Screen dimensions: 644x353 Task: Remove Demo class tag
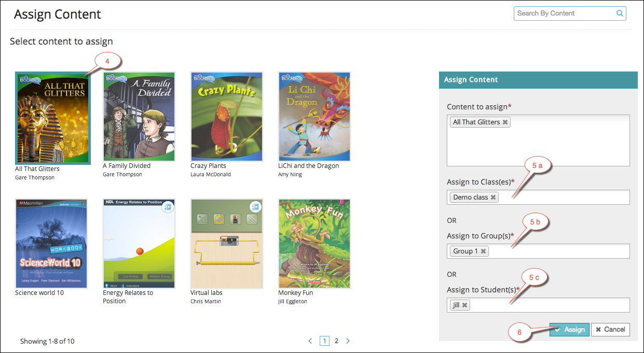[x=493, y=197]
